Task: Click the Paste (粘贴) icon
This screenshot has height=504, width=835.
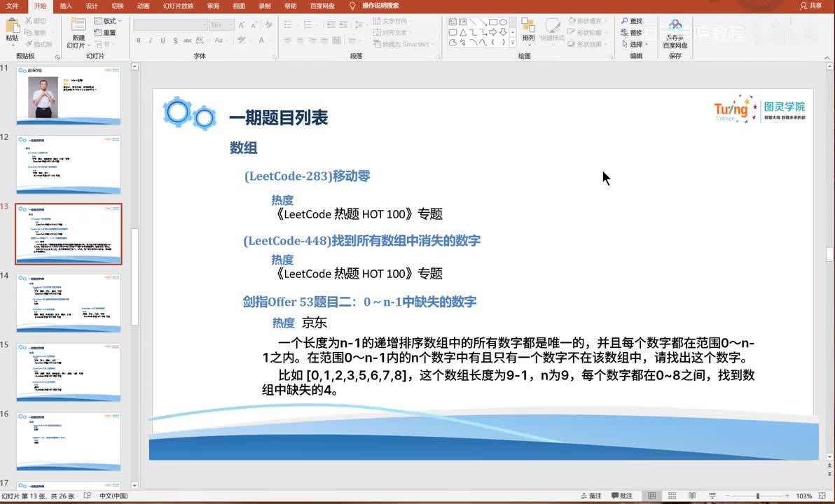Action: (x=12, y=25)
